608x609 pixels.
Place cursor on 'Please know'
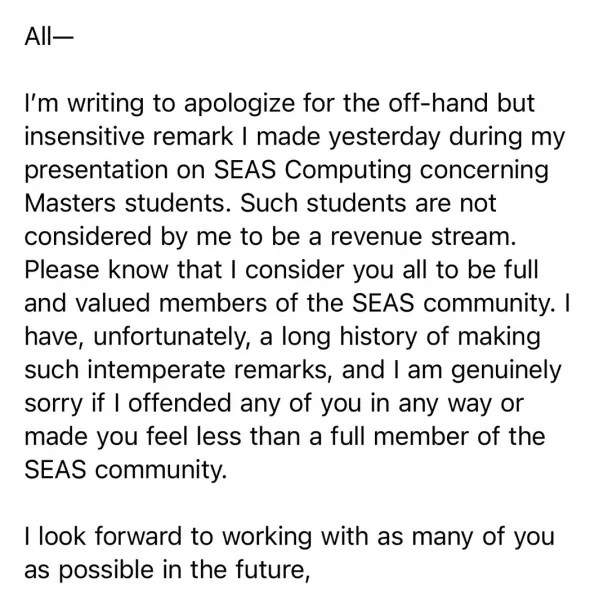96,270
